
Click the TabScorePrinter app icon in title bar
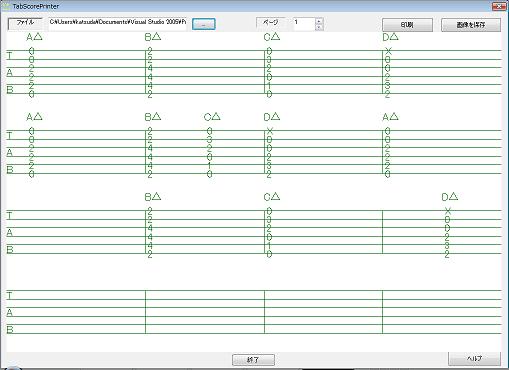point(6,6)
